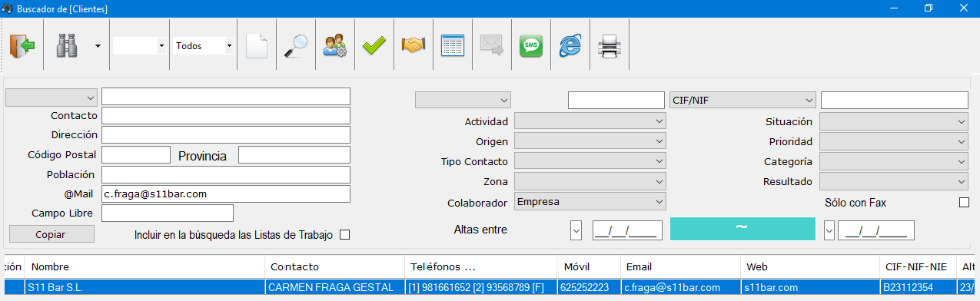Image resolution: width=980 pixels, height=301 pixels.
Task: Toggle 'Incluir en la búsqueda las Listas de Trabajo'
Action: pos(344,235)
